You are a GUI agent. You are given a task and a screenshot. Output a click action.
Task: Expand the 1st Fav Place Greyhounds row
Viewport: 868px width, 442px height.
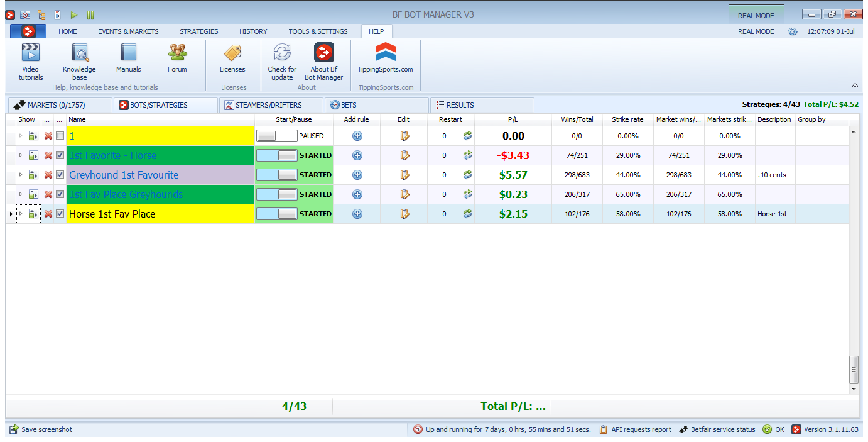(20, 194)
